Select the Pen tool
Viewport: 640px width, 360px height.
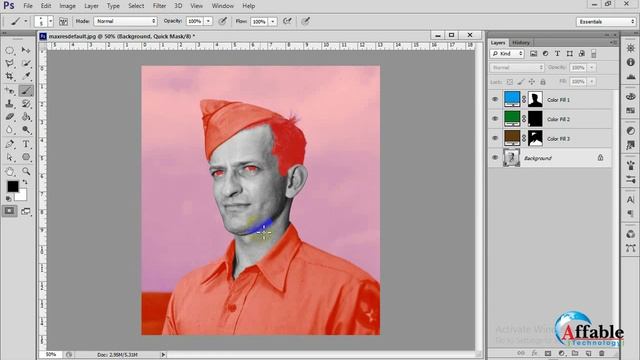click(x=10, y=144)
